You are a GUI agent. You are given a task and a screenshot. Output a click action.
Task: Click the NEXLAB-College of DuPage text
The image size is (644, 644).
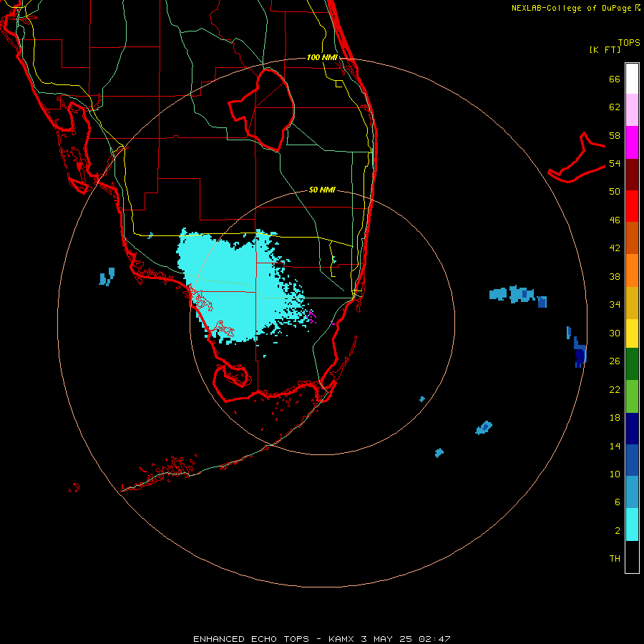click(571, 8)
